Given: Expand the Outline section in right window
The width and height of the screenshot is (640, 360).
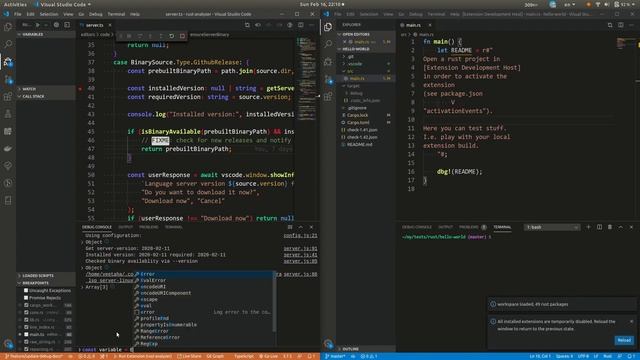Looking at the screenshot, I should point(366,349).
